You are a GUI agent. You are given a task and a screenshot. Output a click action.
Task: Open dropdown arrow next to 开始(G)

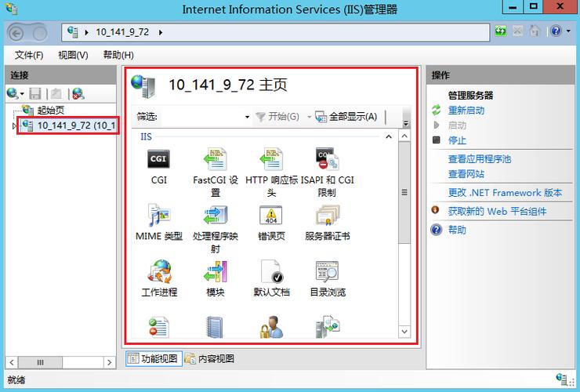(x=310, y=118)
